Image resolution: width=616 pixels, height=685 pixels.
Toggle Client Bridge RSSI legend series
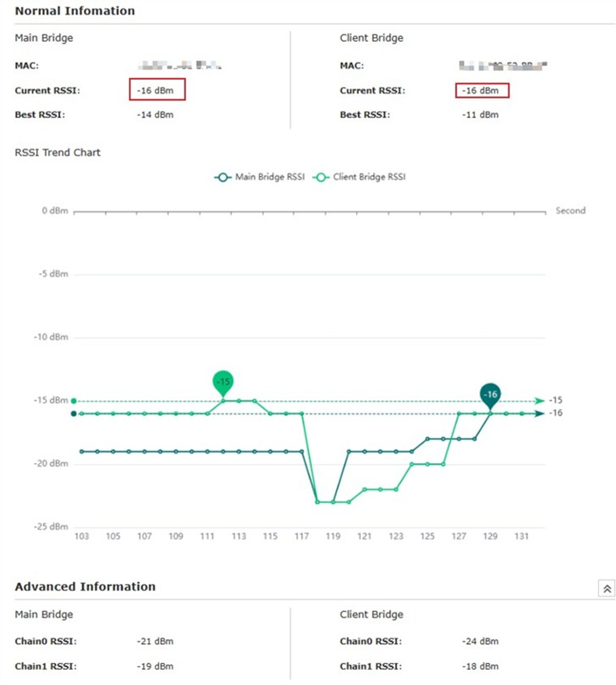click(359, 177)
